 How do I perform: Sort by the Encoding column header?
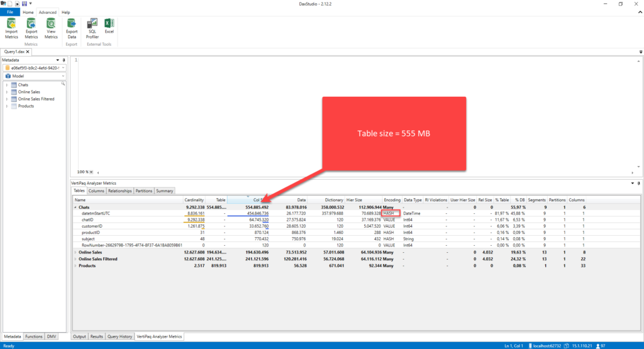click(x=392, y=200)
